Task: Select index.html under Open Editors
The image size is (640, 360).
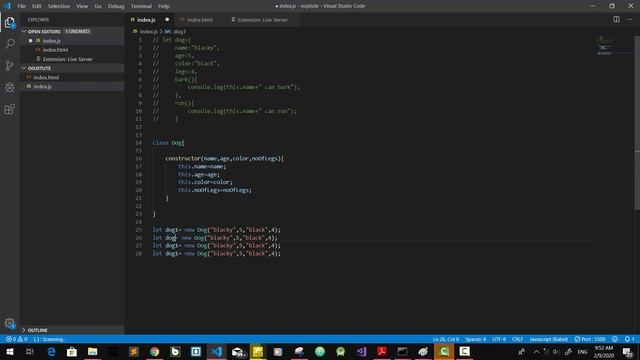Action: (56, 50)
